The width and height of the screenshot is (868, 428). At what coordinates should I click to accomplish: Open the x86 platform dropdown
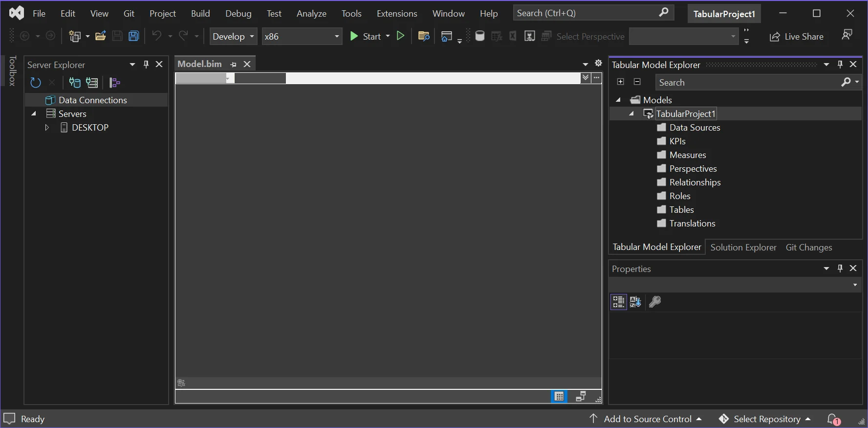point(302,36)
